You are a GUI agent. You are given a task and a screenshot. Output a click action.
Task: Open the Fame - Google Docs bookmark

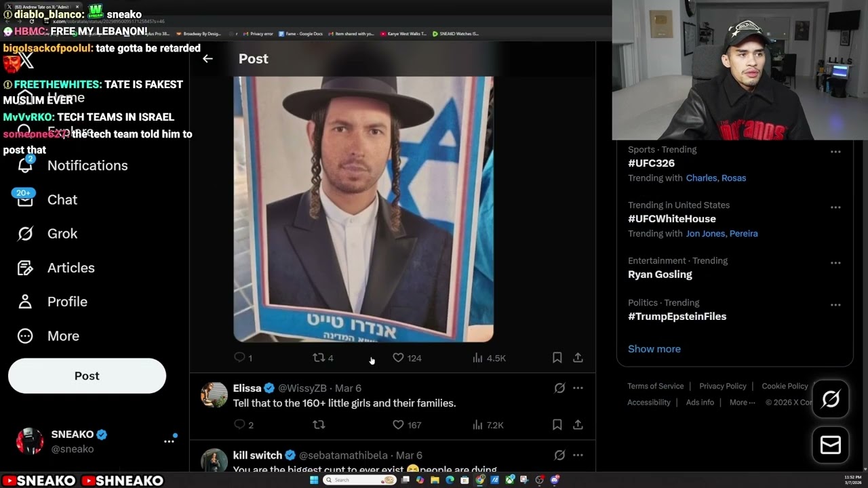coord(300,33)
